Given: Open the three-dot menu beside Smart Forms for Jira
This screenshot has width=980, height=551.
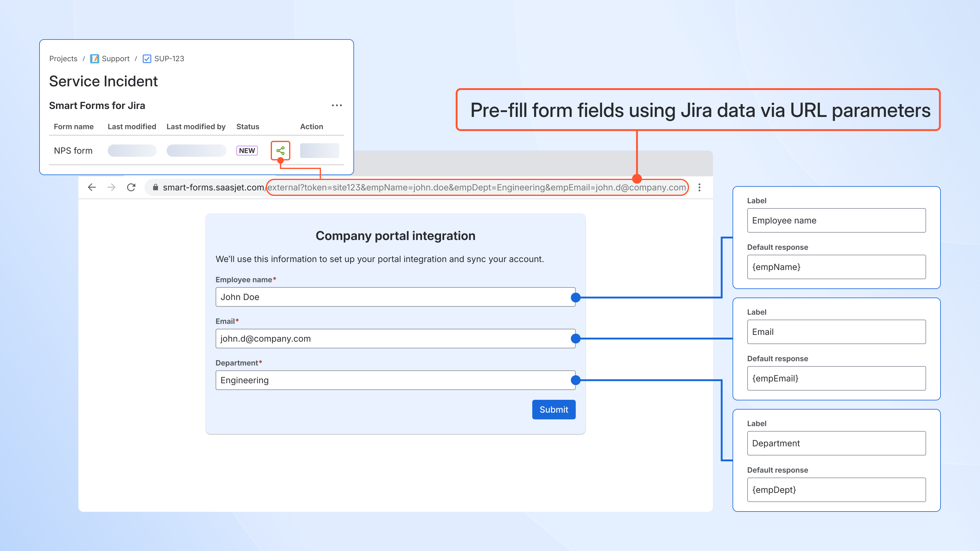Looking at the screenshot, I should [x=337, y=105].
